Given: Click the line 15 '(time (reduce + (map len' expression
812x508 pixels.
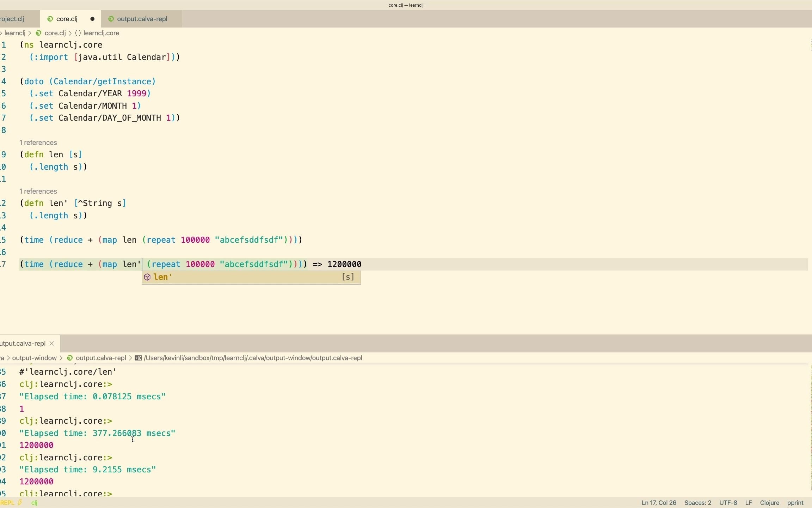Looking at the screenshot, I should tap(161, 240).
